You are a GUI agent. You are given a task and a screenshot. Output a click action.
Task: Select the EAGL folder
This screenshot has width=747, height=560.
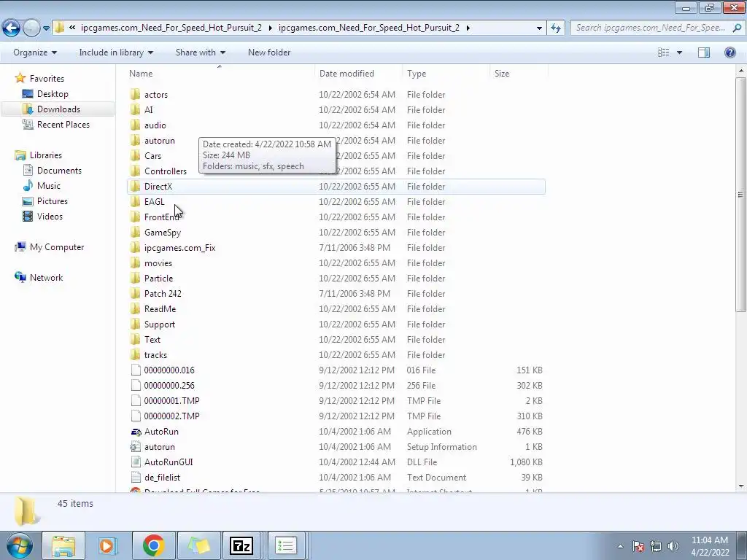pyautogui.click(x=154, y=202)
